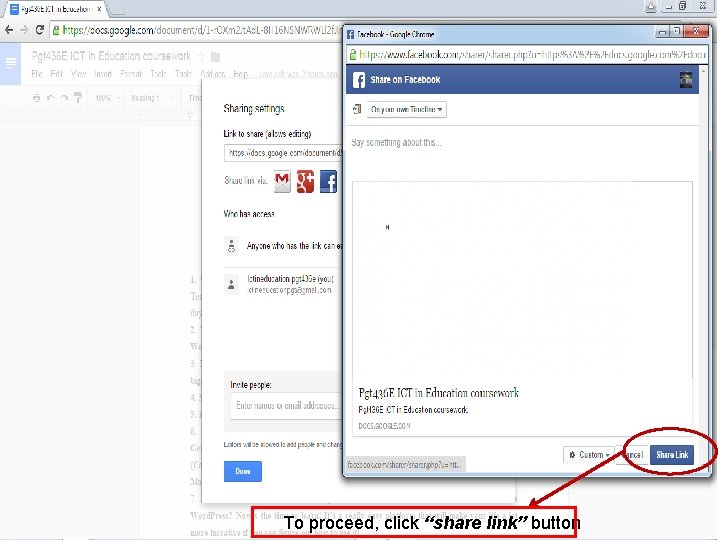Click the Google Docs address bar URL
This screenshot has height=540, width=720.
click(x=197, y=31)
